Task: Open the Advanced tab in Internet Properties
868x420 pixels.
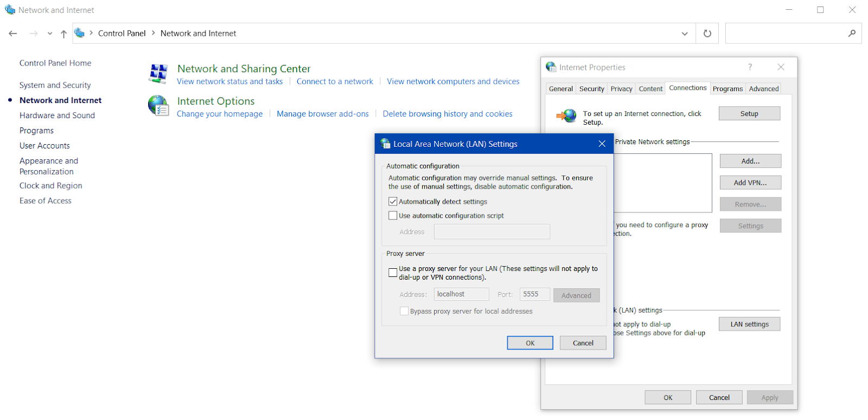Action: [x=763, y=89]
